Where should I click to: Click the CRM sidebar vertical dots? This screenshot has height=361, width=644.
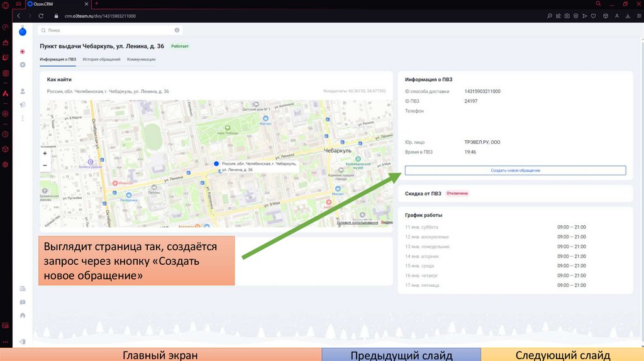23,118
